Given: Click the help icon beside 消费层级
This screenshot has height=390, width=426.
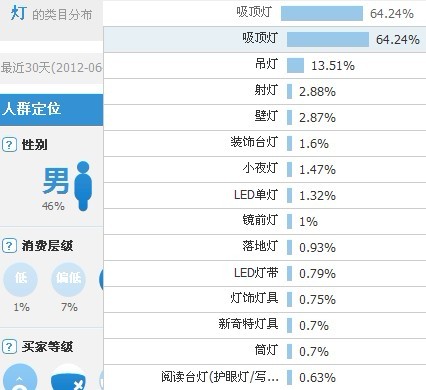Looking at the screenshot, I should [x=9, y=246].
